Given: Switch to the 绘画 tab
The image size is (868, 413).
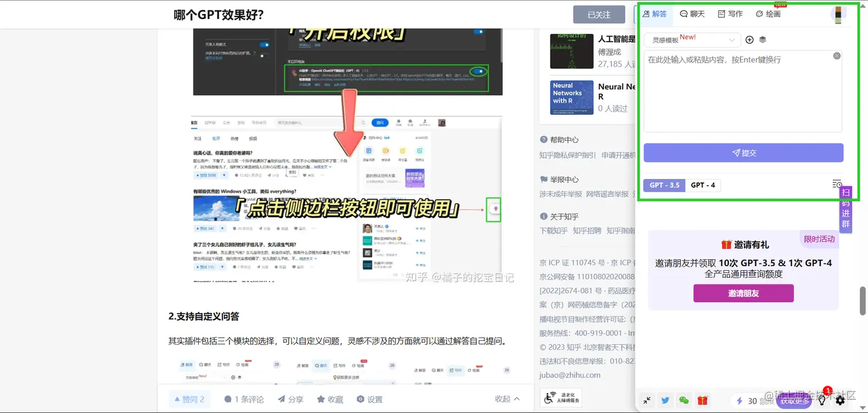Looking at the screenshot, I should point(768,14).
